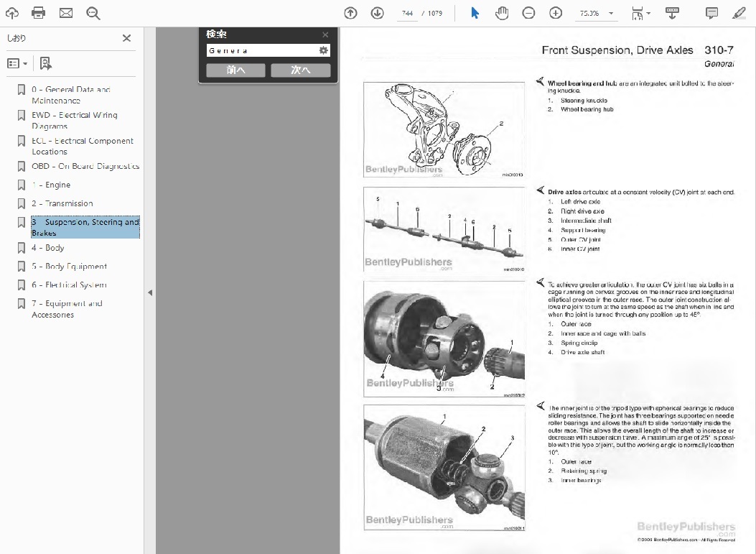This screenshot has width=756, height=554.
Task: Open the page fit options dropdown
Action: pyautogui.click(x=640, y=13)
